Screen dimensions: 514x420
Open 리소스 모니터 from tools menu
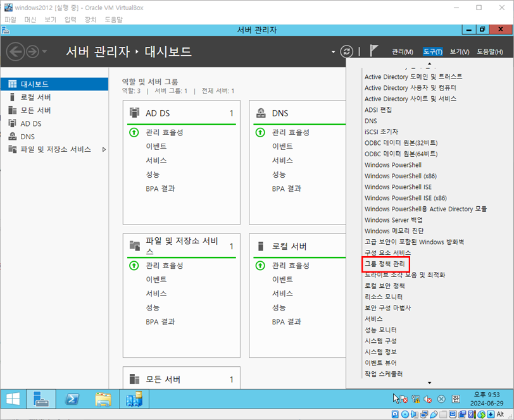coord(384,297)
